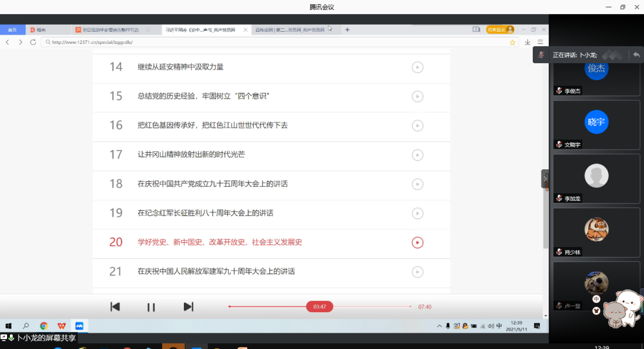Pause the audio playback
This screenshot has height=349, width=644.
pos(151,307)
